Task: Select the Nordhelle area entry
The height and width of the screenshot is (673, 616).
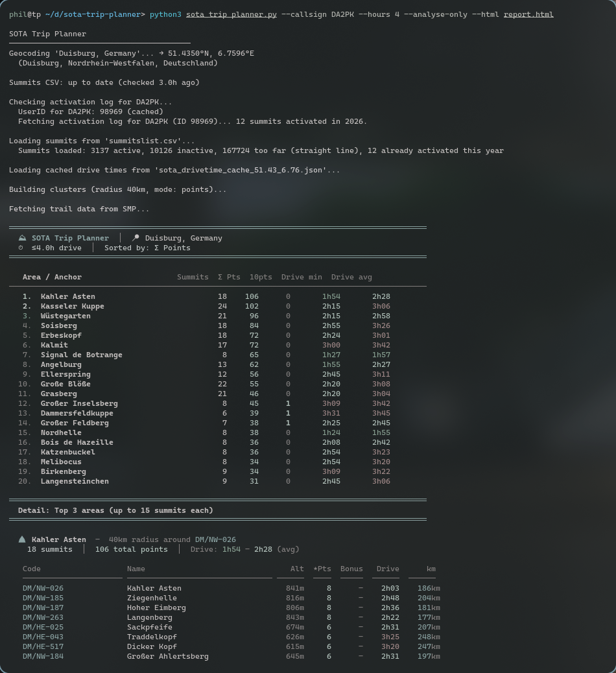Action: click(61, 432)
